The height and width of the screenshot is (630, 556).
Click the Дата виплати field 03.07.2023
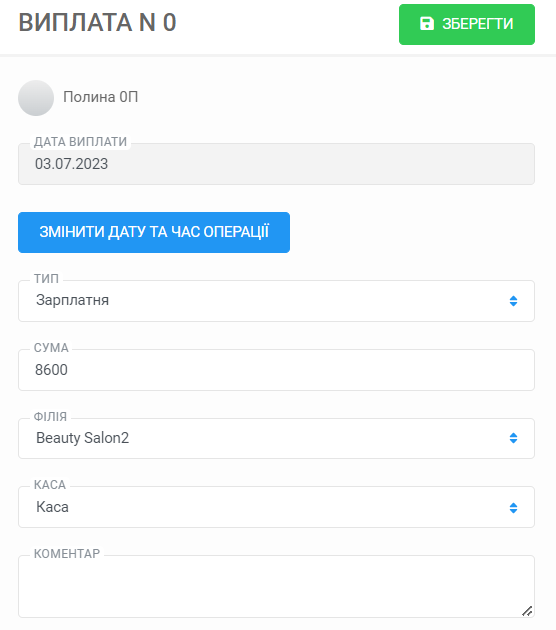[276, 164]
